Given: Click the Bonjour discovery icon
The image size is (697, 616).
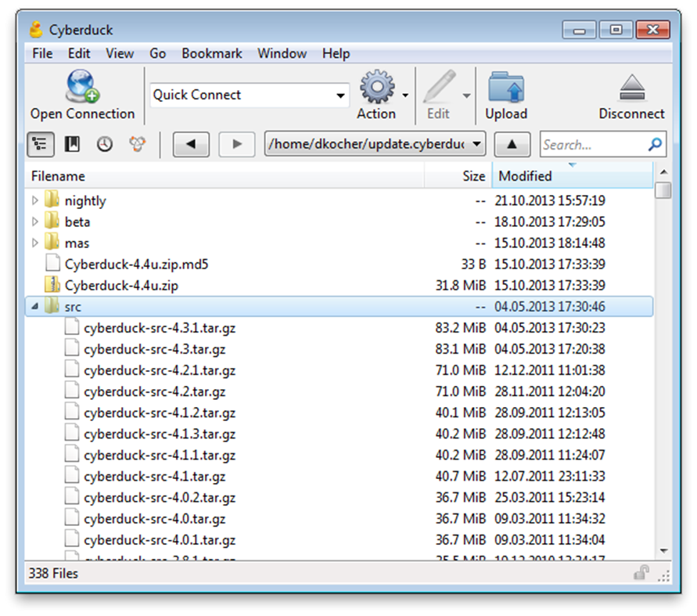Looking at the screenshot, I should coord(138,144).
